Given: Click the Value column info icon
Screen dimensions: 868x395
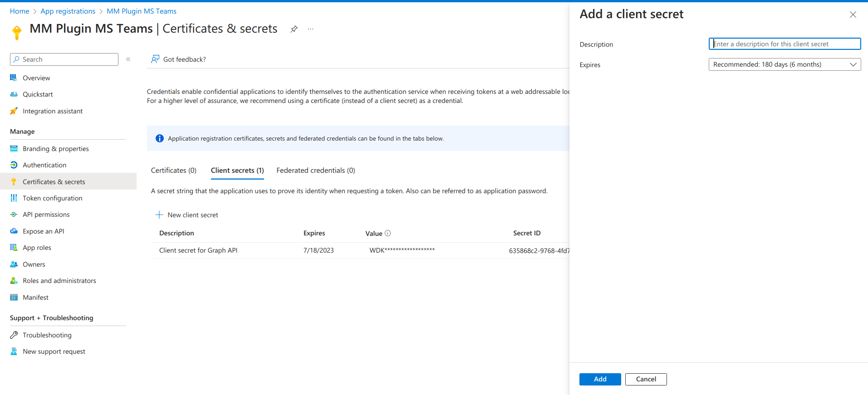Looking at the screenshot, I should [x=388, y=233].
